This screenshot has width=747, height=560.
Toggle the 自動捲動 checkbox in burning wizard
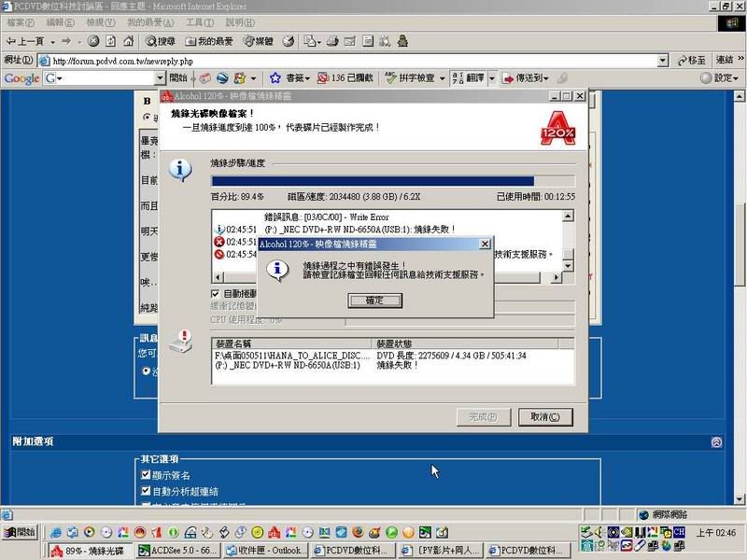[x=216, y=294]
